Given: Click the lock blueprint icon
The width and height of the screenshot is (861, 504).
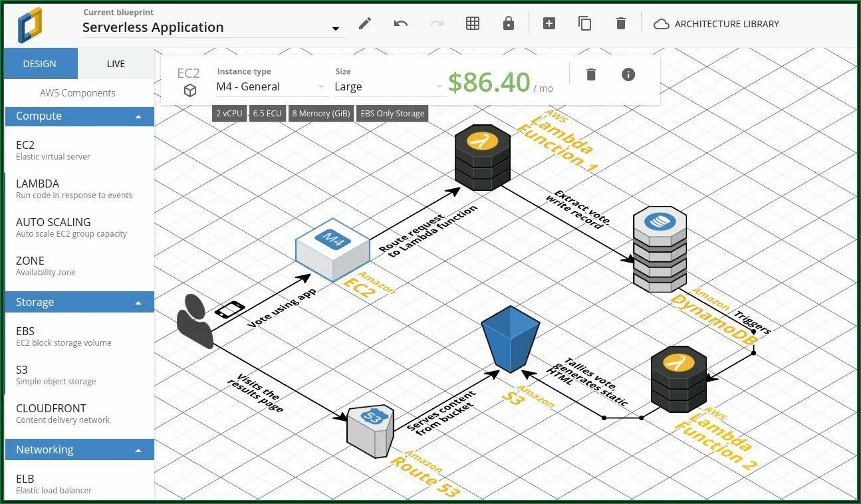Looking at the screenshot, I should click(x=509, y=23).
